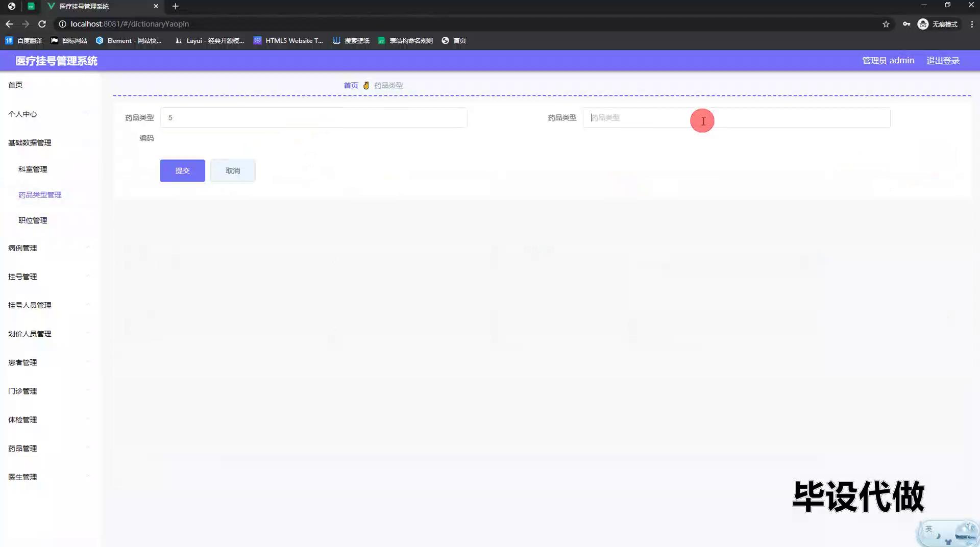Viewport: 980px width, 547px height.
Task: Close the 医疗挂号管理系统 tab
Action: 156,6
